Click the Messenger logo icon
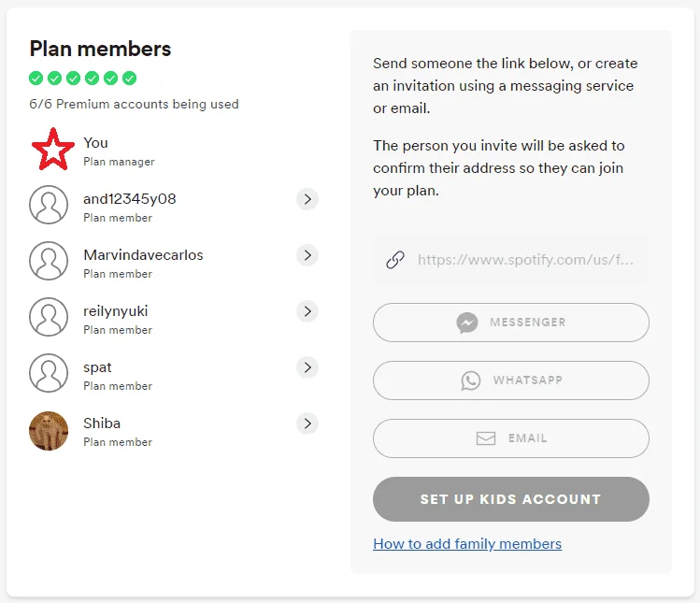The width and height of the screenshot is (700, 603). 467,323
